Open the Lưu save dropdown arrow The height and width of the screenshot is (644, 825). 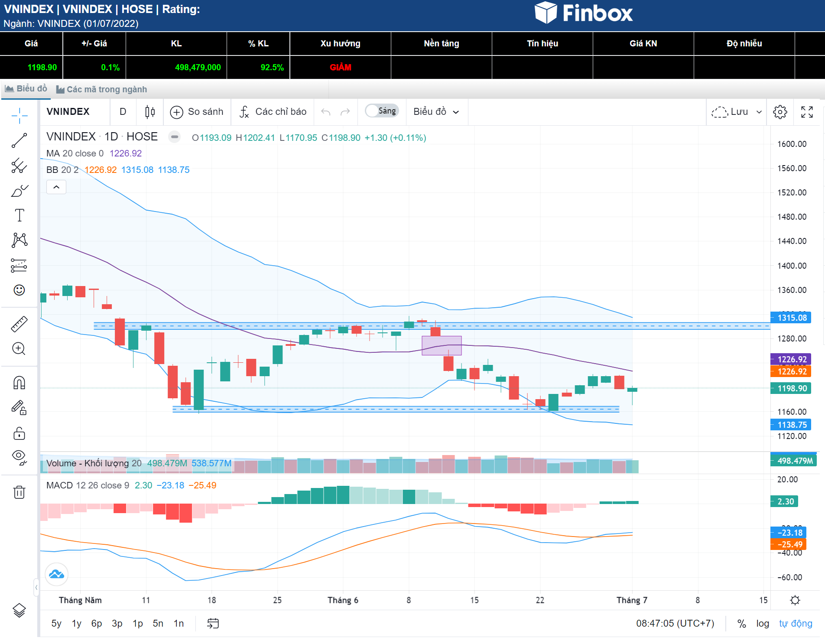coord(759,112)
